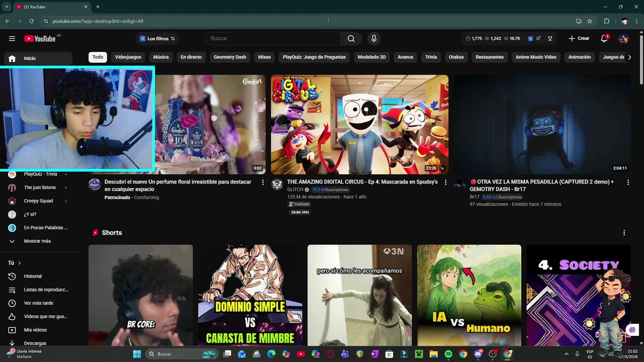Image resolution: width=644 pixels, height=362 pixels.
Task: Open En Pocas Palabras subscription
Action: [39, 228]
